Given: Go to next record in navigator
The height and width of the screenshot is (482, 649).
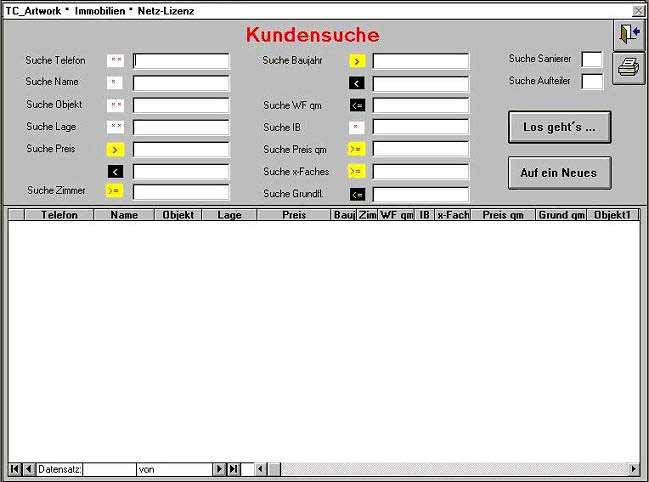Looking at the screenshot, I should pos(219,469).
